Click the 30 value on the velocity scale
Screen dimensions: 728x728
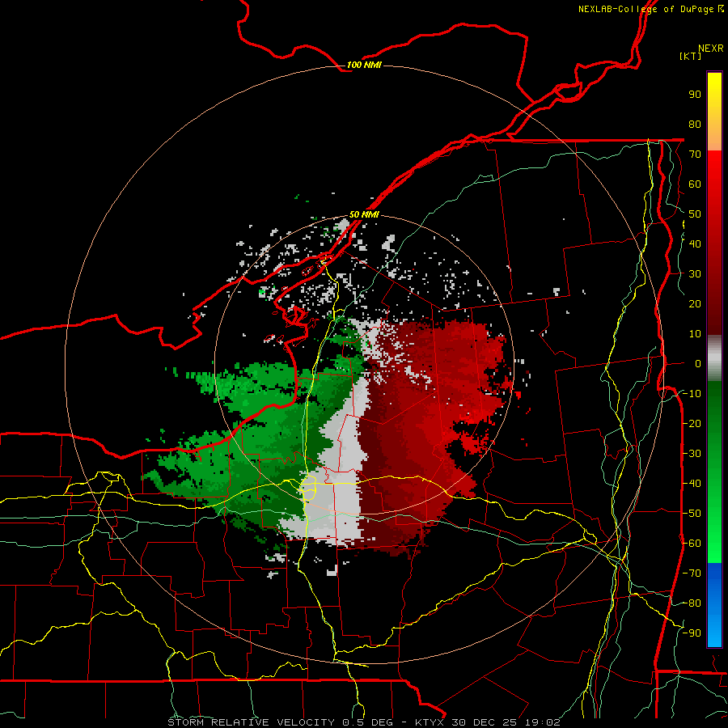695,274
